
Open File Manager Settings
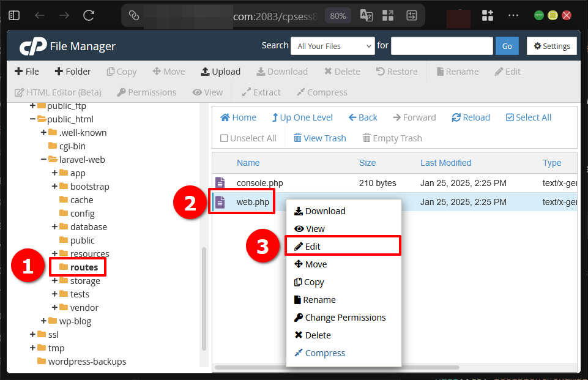[x=551, y=45]
